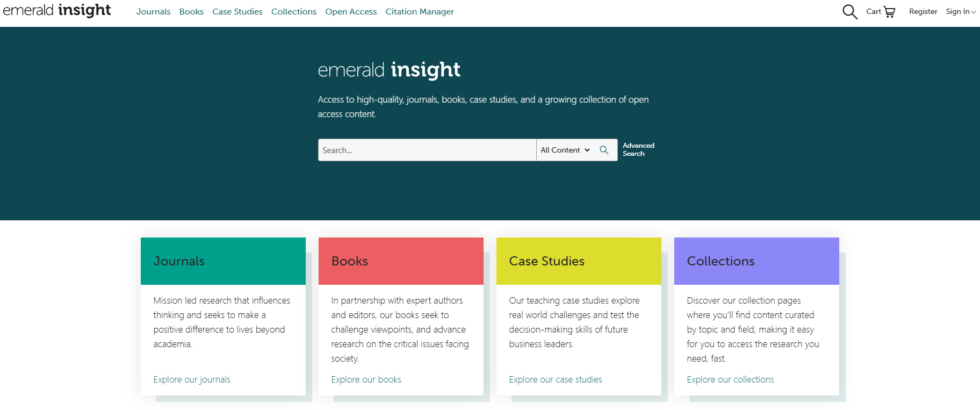Select Case Studies in the top menu

coord(237,12)
